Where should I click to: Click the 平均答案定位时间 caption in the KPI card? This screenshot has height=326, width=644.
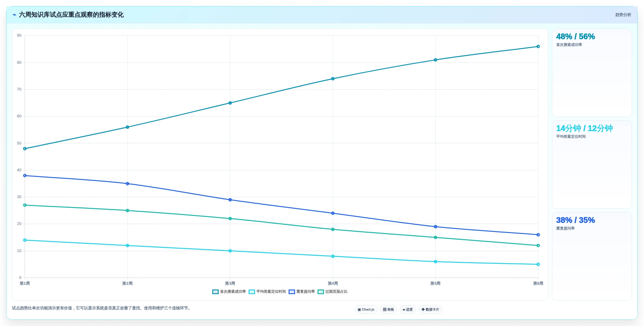(571, 137)
